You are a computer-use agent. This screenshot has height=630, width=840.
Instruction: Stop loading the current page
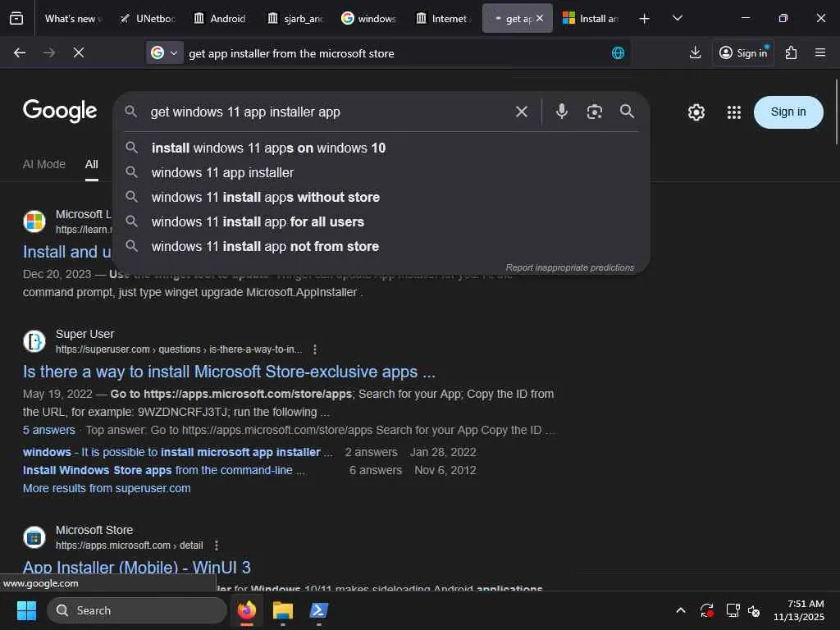pyautogui.click(x=78, y=52)
